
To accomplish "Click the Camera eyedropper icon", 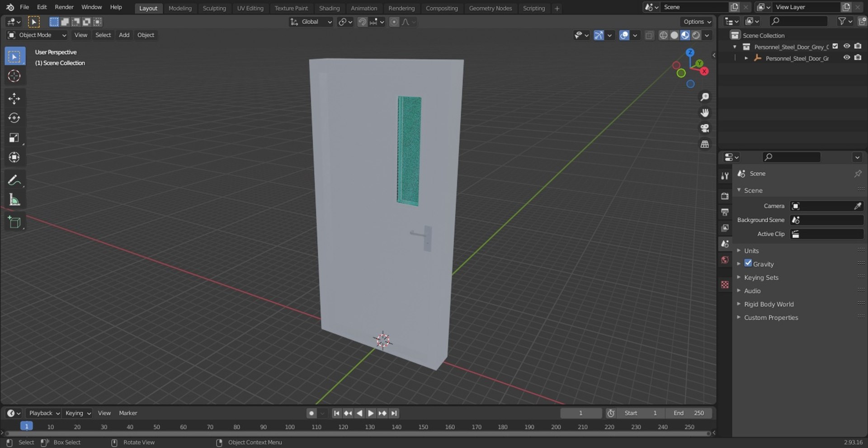I will point(858,206).
